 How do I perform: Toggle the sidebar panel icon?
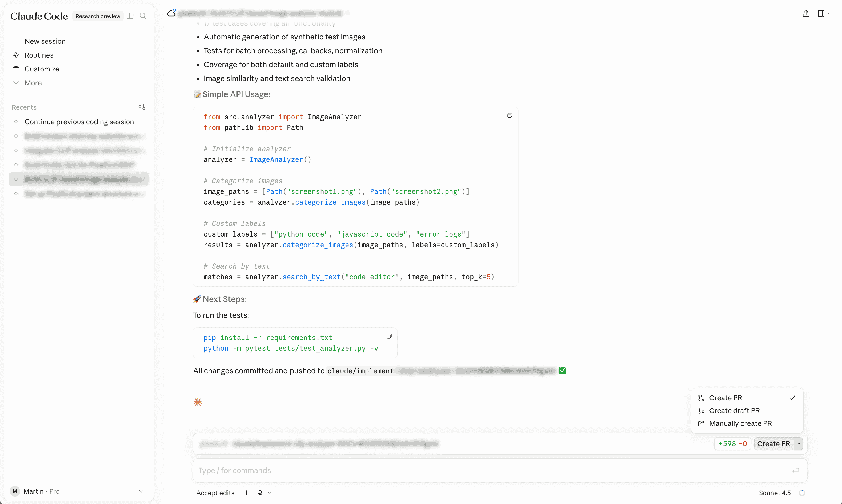pos(130,16)
